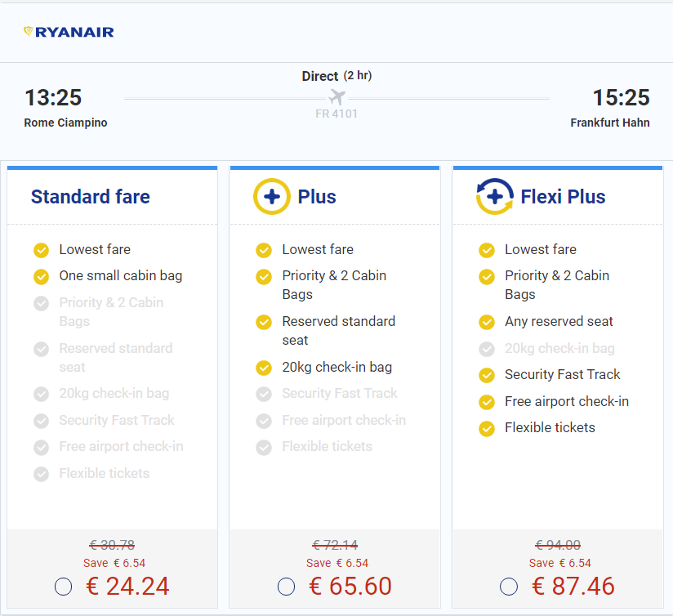This screenshot has width=673, height=616.
Task: Click Plus greyed 'Security Fast Track' icon
Action: point(264,395)
